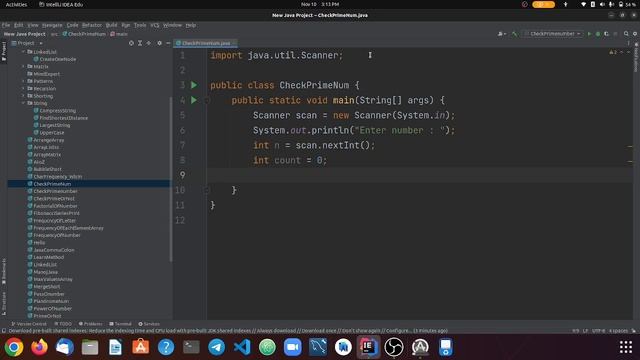Viewport: 640px width, 360px height.
Task: Open OBS Studio from dock
Action: 394,347
